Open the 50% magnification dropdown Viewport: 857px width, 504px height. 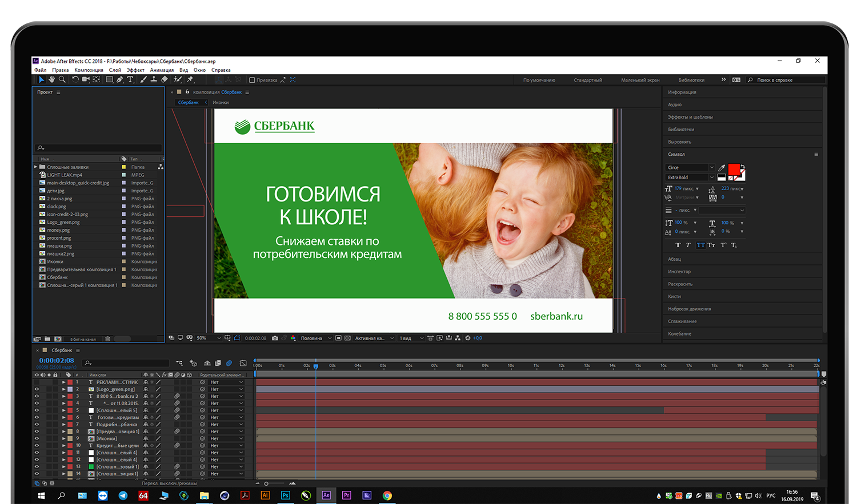(x=209, y=338)
